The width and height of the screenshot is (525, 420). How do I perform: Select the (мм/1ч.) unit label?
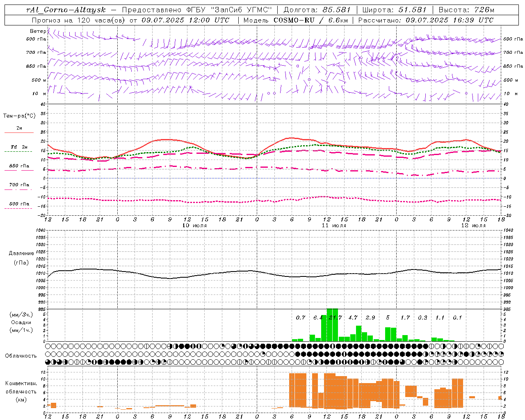click(x=21, y=330)
